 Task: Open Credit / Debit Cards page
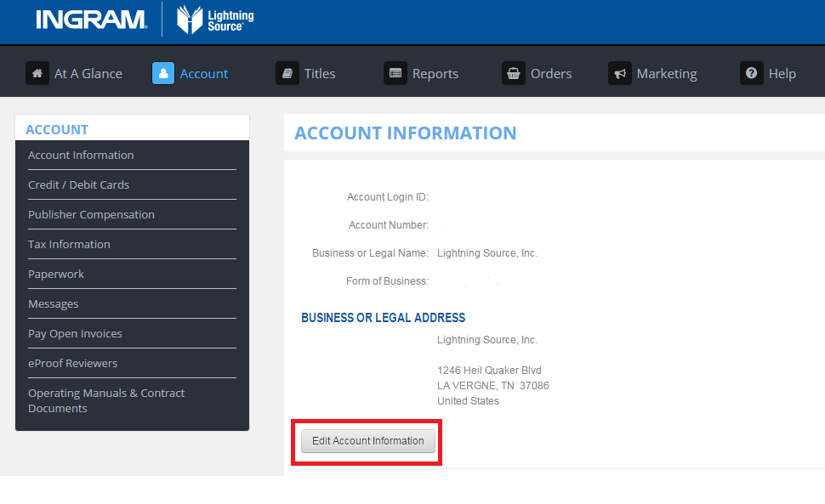[78, 185]
